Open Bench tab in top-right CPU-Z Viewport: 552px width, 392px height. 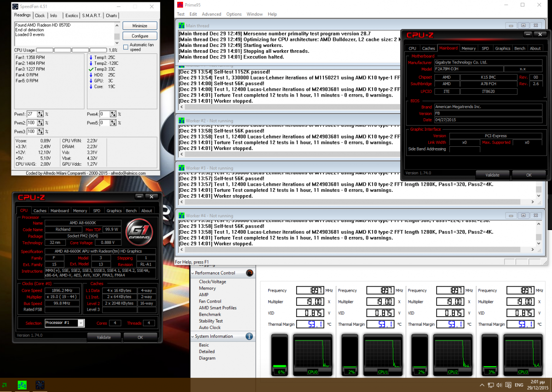[x=519, y=48]
